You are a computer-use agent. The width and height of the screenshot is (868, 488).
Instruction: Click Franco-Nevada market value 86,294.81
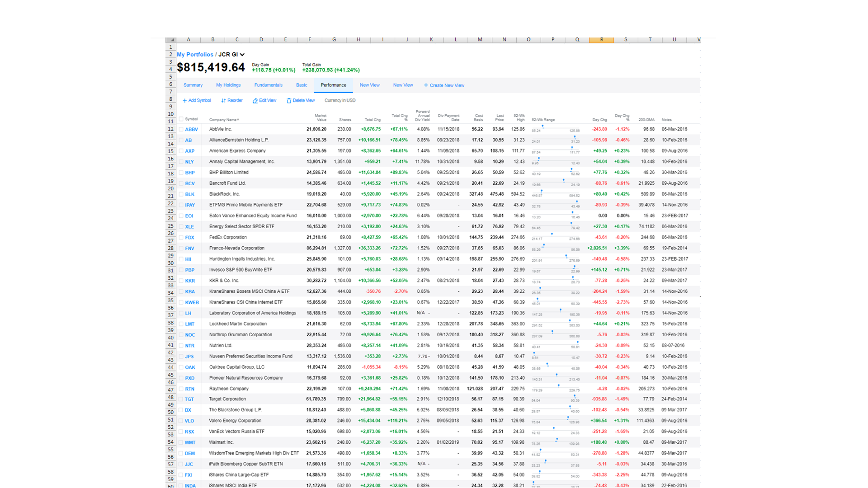[x=316, y=248]
